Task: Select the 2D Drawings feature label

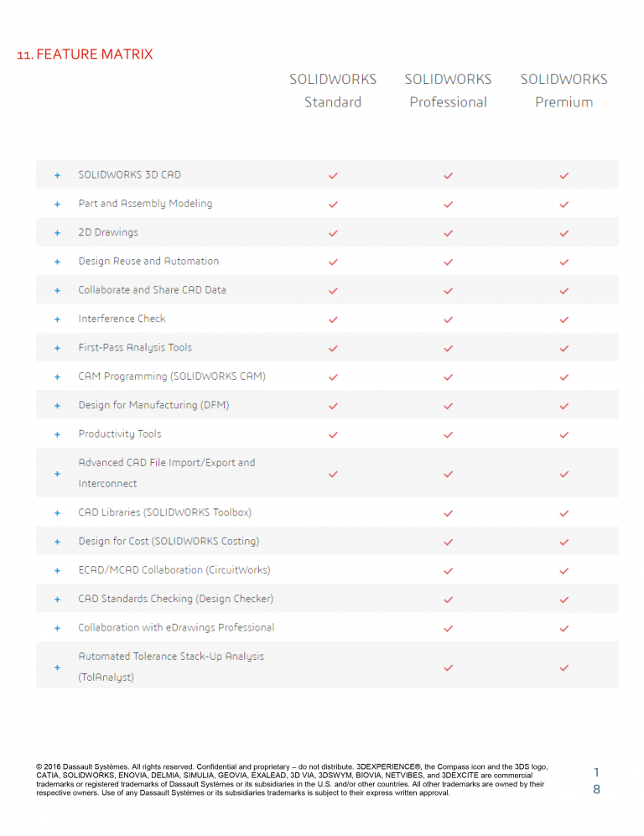Action: (108, 232)
